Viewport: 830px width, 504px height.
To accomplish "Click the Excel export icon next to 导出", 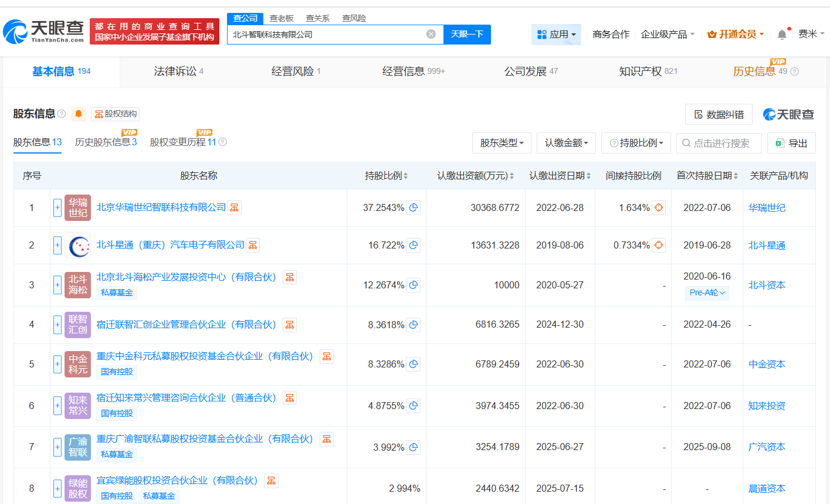I will click(x=780, y=143).
